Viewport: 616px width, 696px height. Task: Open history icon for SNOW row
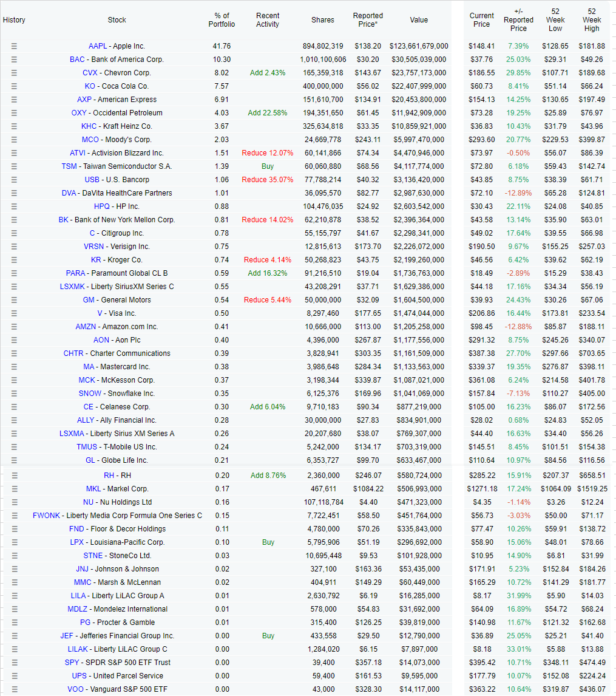[14, 394]
